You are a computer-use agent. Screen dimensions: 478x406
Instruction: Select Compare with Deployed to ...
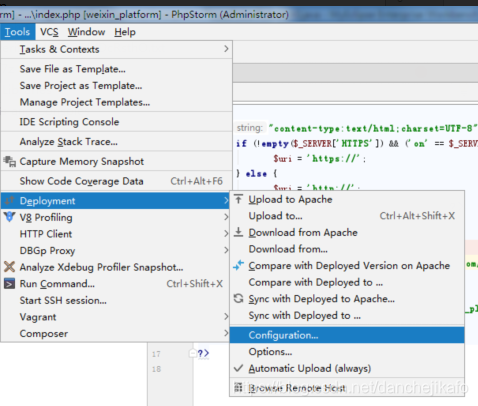coord(347,282)
